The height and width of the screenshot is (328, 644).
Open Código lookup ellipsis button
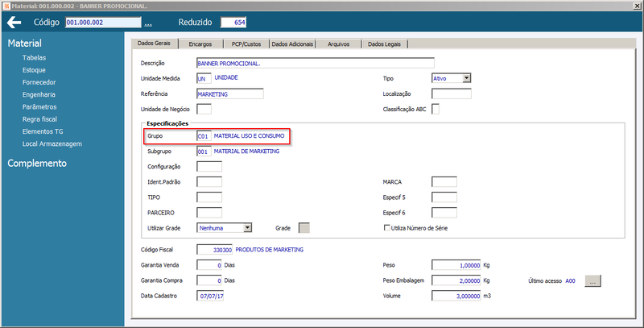[148, 23]
